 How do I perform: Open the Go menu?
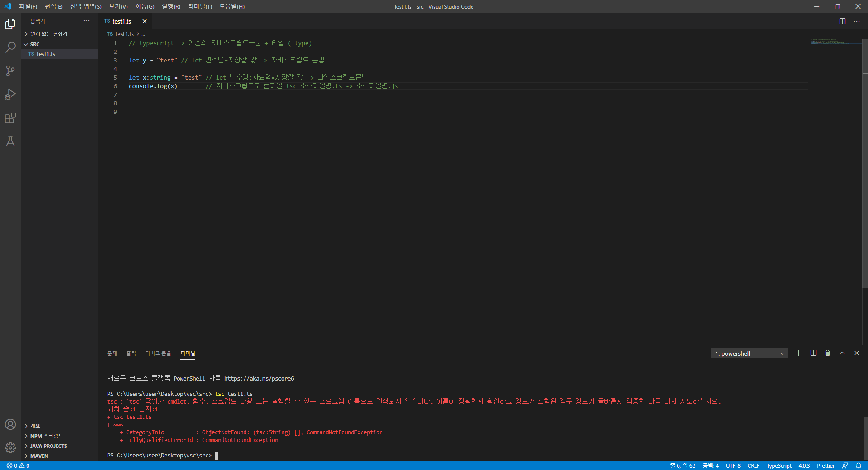coord(145,6)
